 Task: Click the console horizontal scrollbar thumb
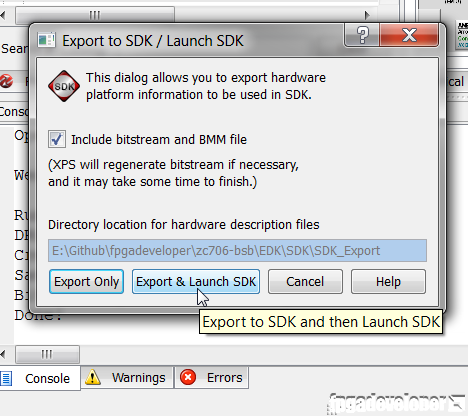click(47, 354)
